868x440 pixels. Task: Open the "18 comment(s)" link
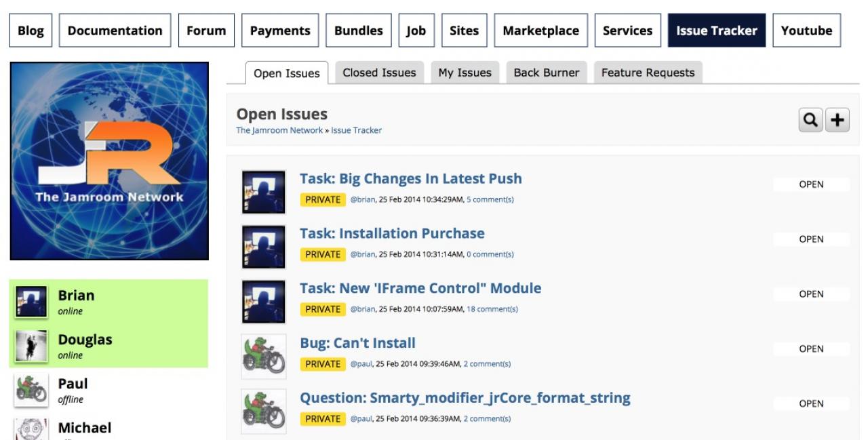pos(492,309)
